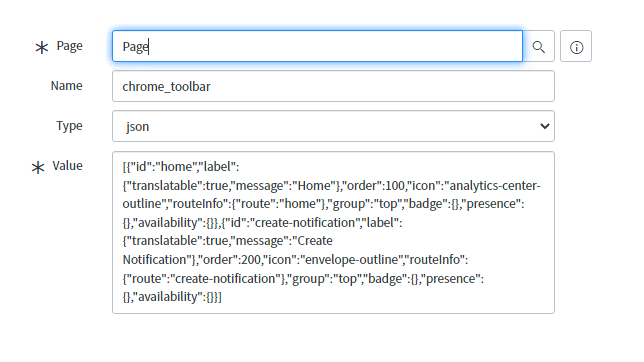Click into the Name field chrome_toolbar
Image resolution: width=644 pixels, height=362 pixels.
coord(333,86)
